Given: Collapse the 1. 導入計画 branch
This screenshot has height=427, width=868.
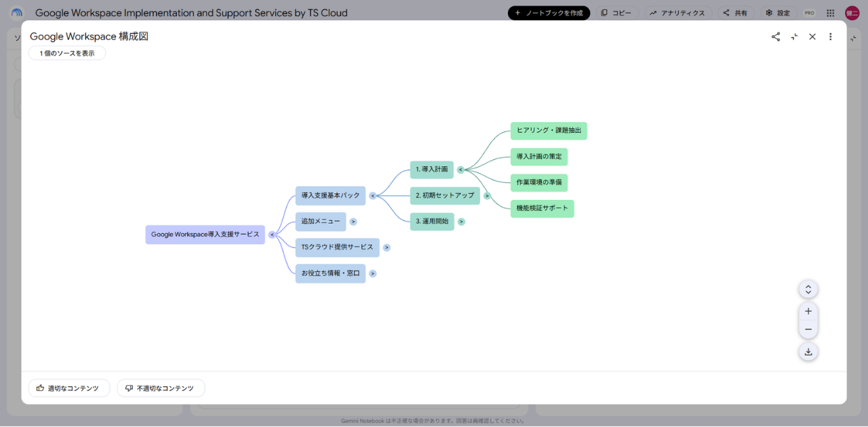Looking at the screenshot, I should pyautogui.click(x=460, y=169).
